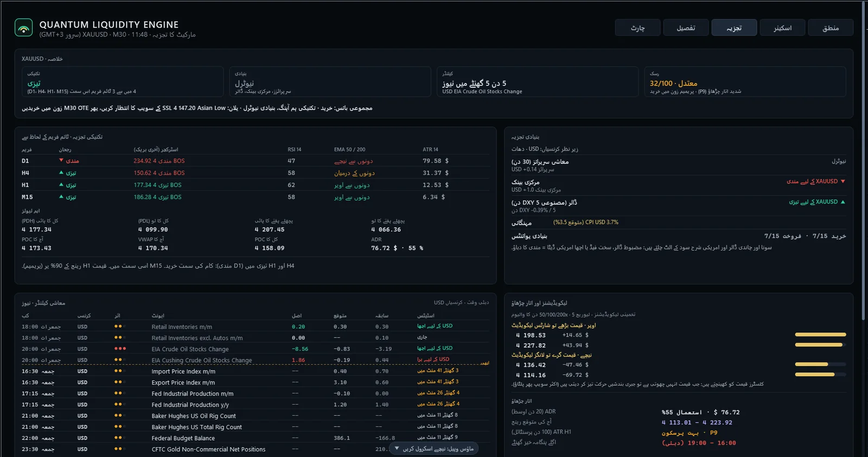Click the impact dots for EIA Cushing Crude Oil Stocks Change
This screenshot has height=457, width=868.
click(x=120, y=359)
